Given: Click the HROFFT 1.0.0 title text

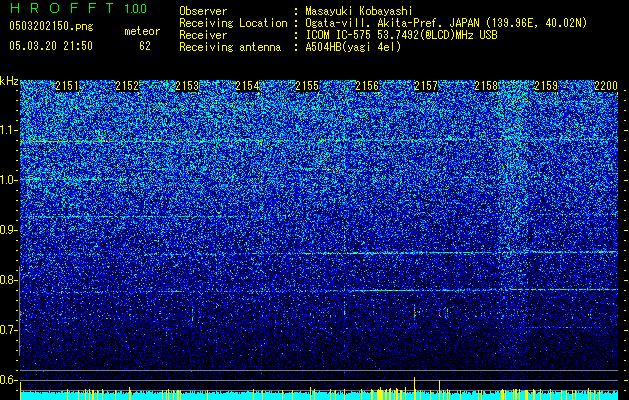Looking at the screenshot, I should click(x=78, y=8).
